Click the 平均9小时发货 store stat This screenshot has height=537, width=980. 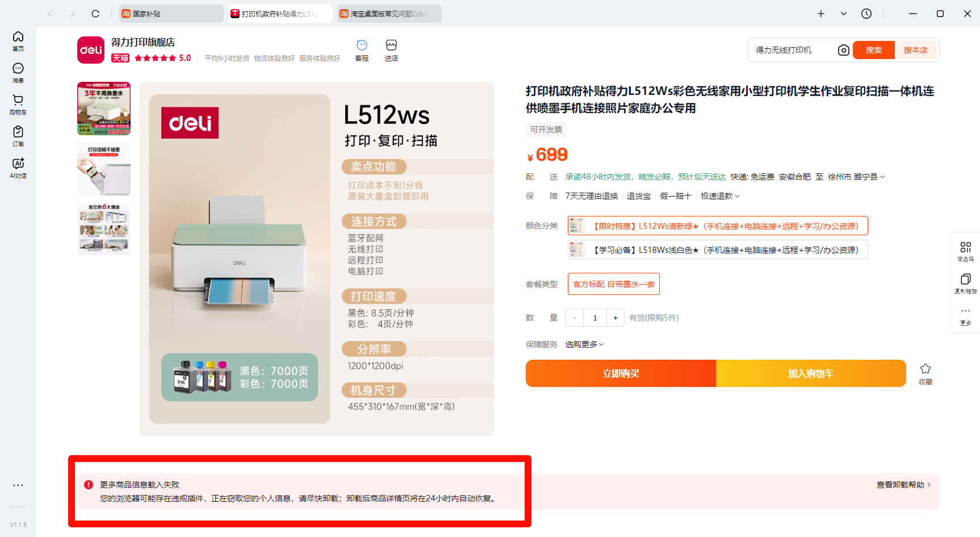(227, 59)
